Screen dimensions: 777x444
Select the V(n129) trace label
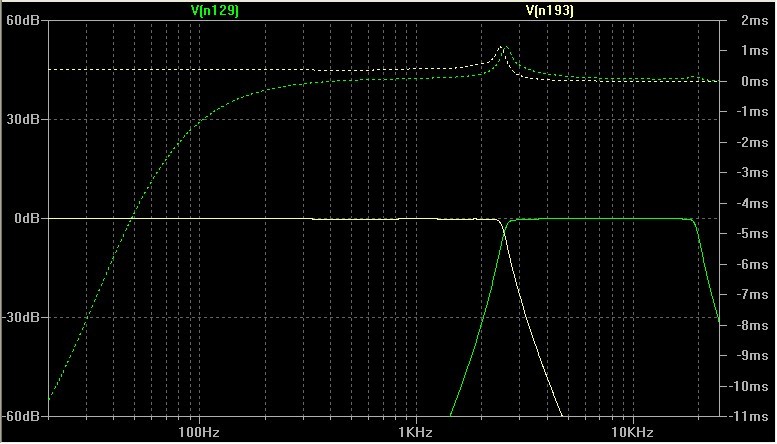coord(214,10)
